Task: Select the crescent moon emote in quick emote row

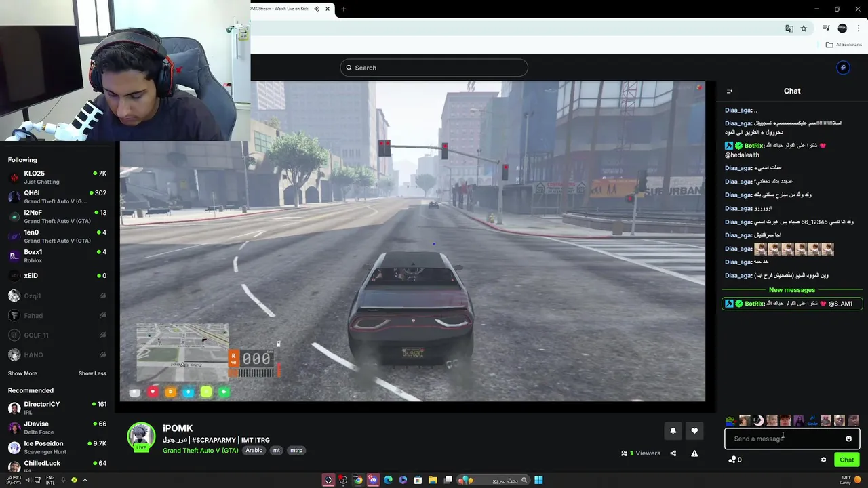Action: pos(758,421)
